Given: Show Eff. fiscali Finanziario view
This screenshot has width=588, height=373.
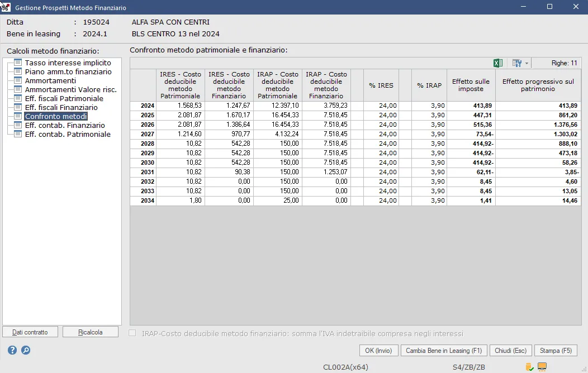Looking at the screenshot, I should tap(61, 107).
